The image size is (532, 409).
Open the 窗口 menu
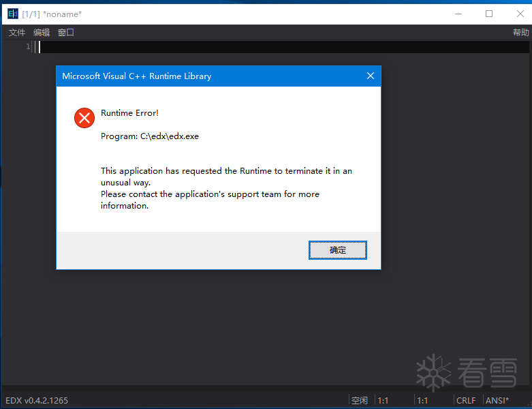(x=66, y=33)
